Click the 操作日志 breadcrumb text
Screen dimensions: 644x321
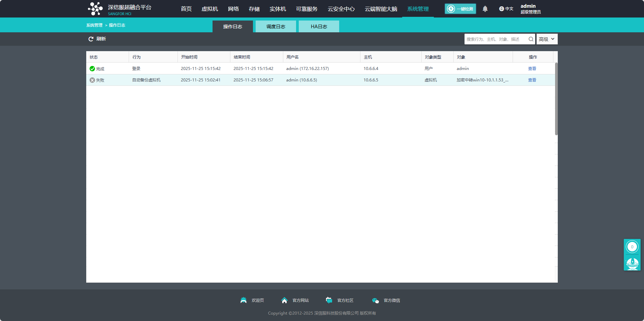117,25
